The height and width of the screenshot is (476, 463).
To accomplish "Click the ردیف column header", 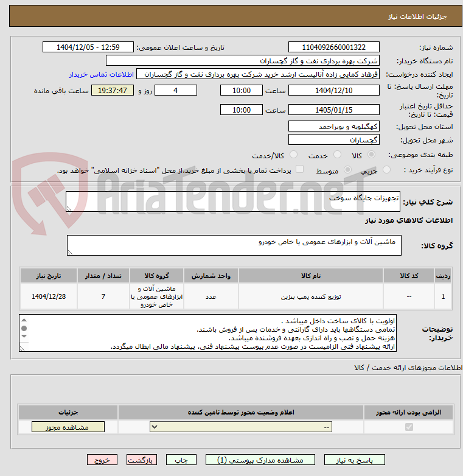I will coord(443,276).
